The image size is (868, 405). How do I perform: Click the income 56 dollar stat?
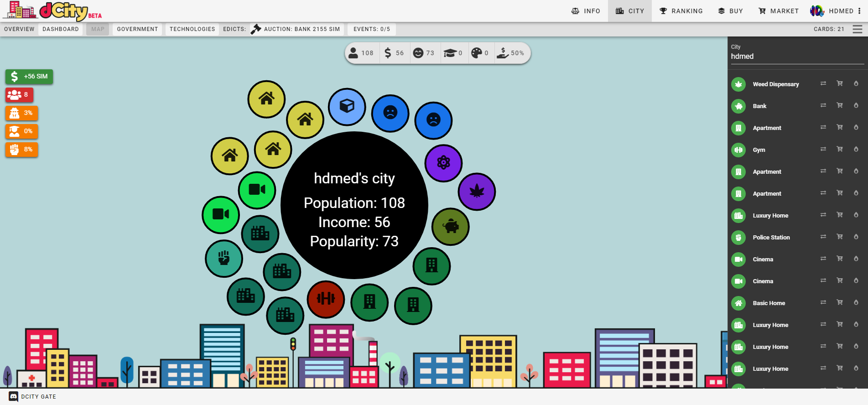click(x=394, y=53)
